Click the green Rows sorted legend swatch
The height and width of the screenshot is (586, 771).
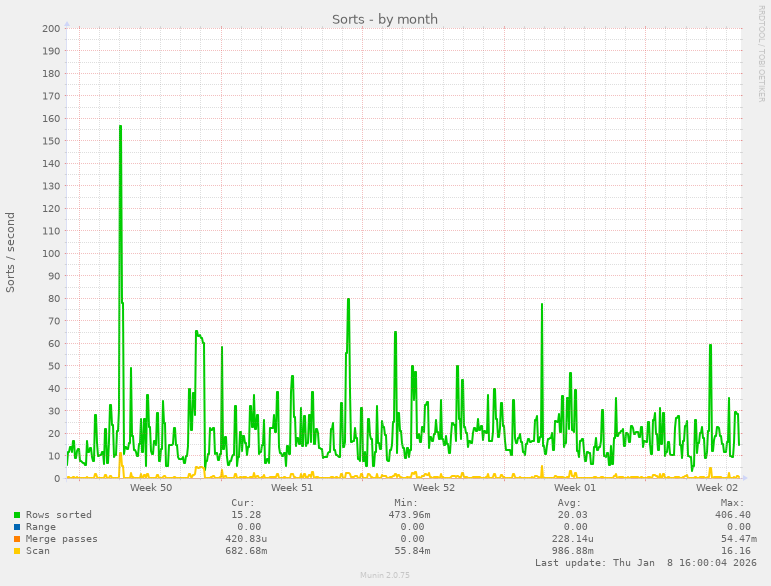point(17,515)
